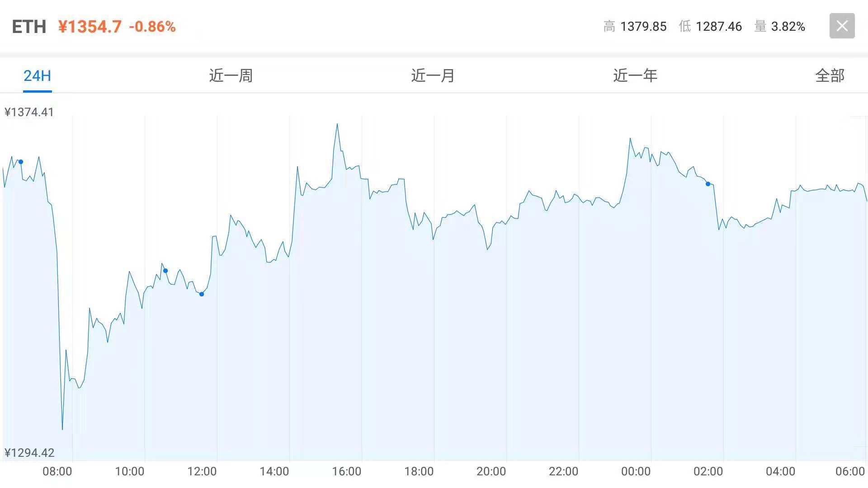Select the current price ¥1354.7

[89, 26]
